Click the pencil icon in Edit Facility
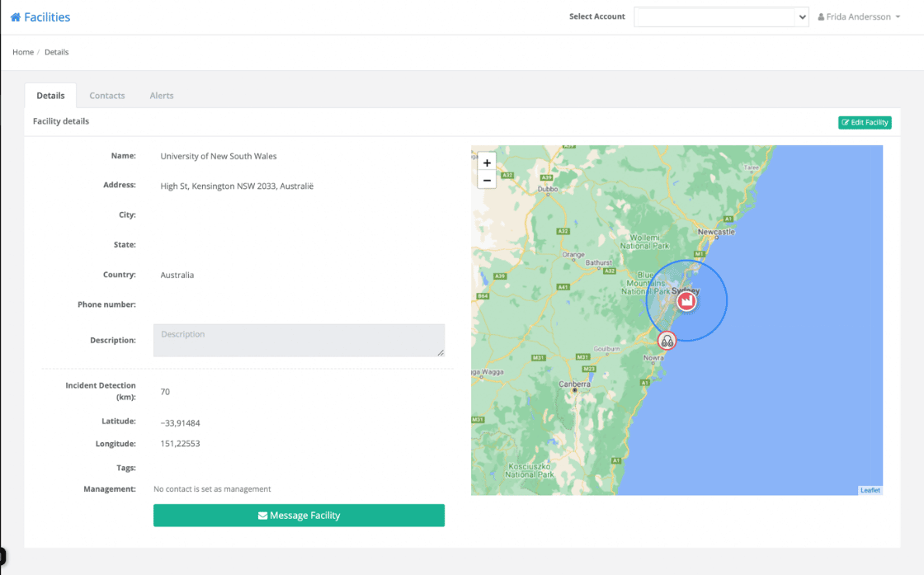Image resolution: width=924 pixels, height=575 pixels. [x=845, y=123]
